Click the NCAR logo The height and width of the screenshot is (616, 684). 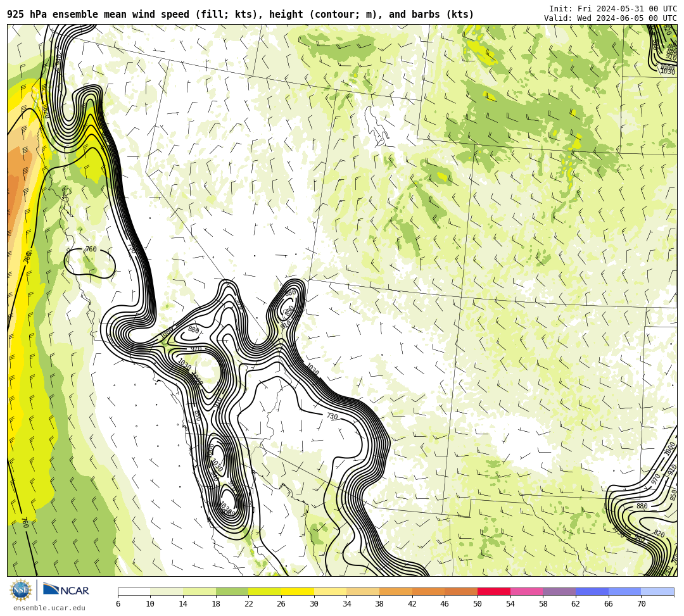pos(66,589)
